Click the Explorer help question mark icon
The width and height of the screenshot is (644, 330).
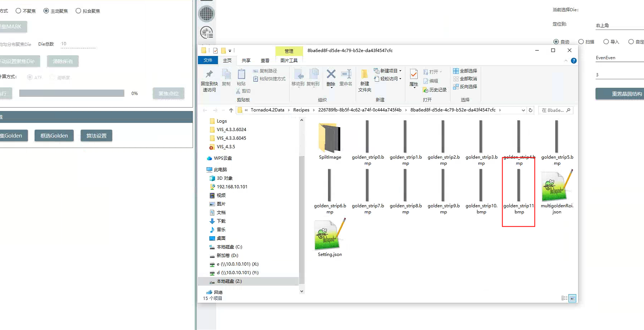573,61
